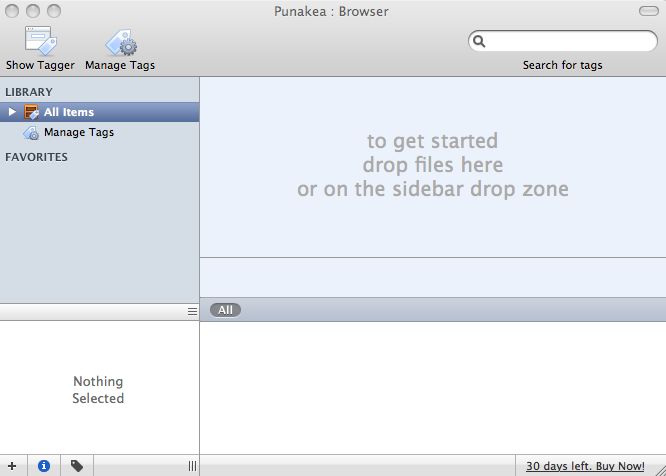Viewport: 666px width, 476px height.
Task: Click the vertical sidebar resize handle icon
Action: pos(192,466)
